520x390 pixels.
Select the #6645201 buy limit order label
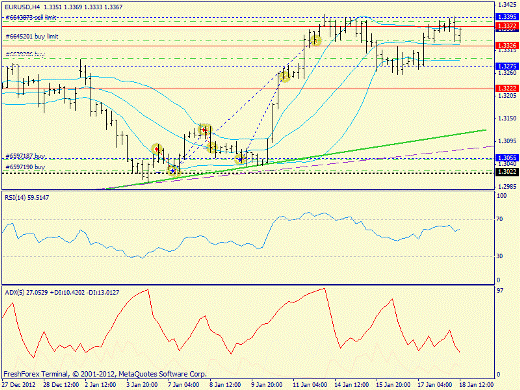[32, 36]
